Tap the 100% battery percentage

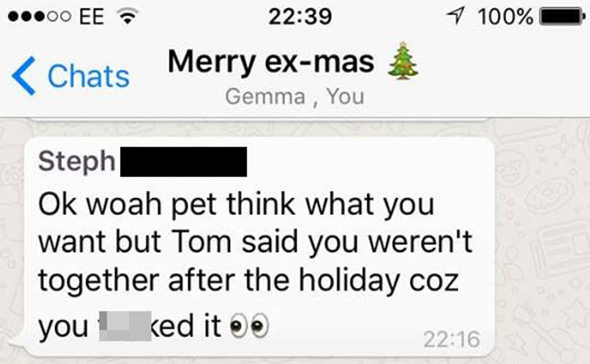[x=505, y=17]
